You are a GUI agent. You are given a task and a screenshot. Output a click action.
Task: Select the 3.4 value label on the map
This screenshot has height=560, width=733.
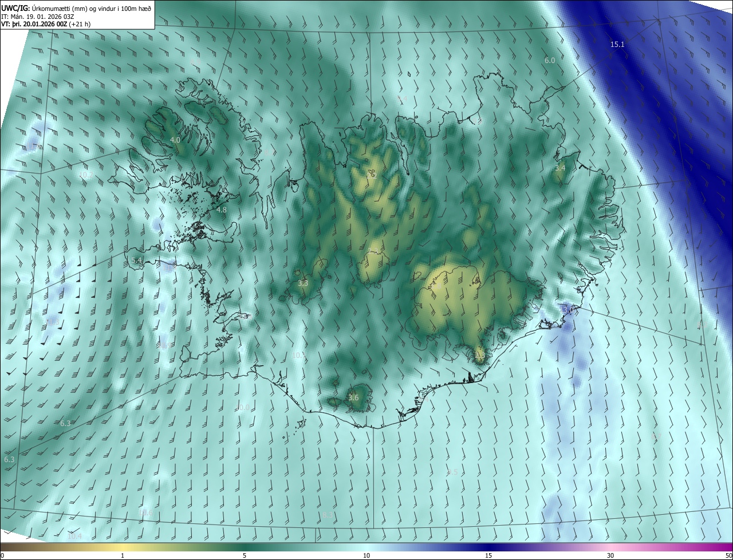pyautogui.click(x=560, y=168)
